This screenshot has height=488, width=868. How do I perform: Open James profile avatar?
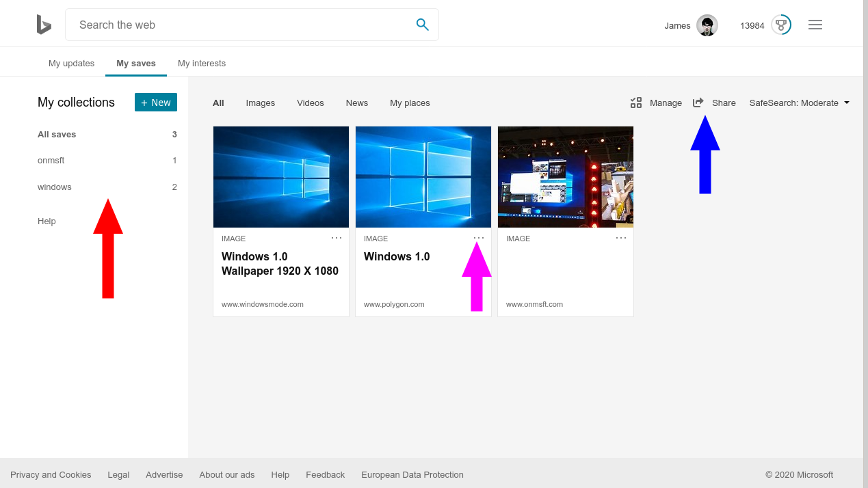[x=707, y=25]
